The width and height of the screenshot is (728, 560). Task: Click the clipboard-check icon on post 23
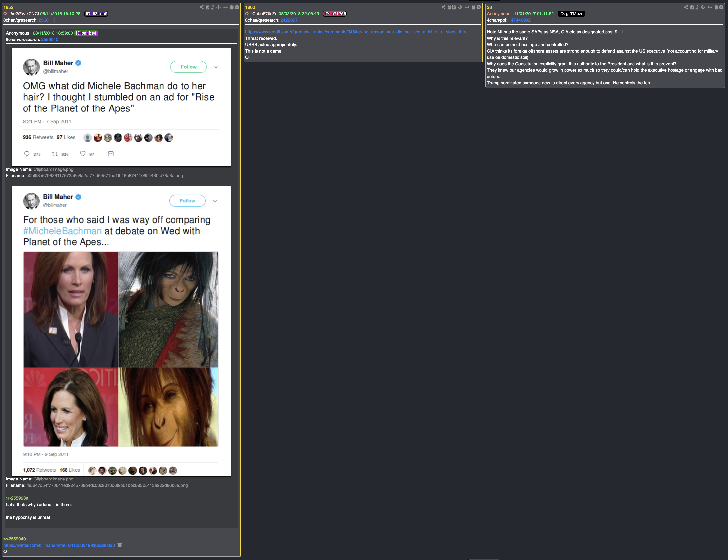click(692, 7)
